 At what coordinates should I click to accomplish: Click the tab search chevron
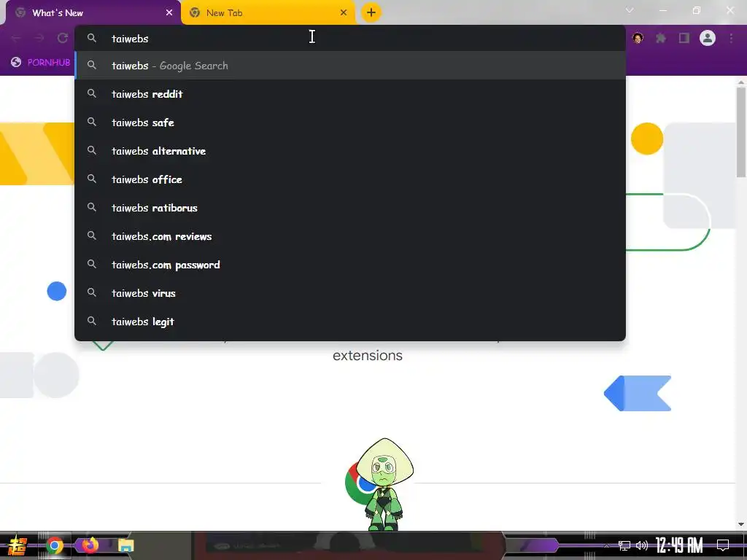[630, 10]
